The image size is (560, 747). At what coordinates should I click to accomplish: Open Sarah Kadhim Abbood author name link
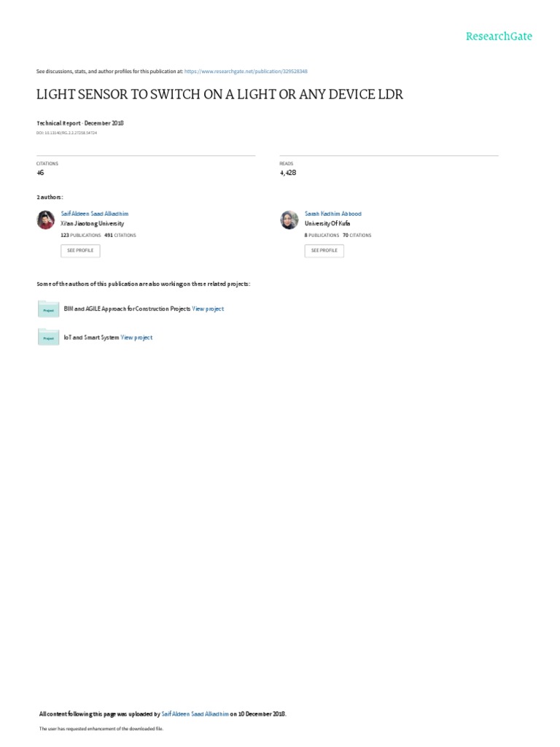click(332, 214)
